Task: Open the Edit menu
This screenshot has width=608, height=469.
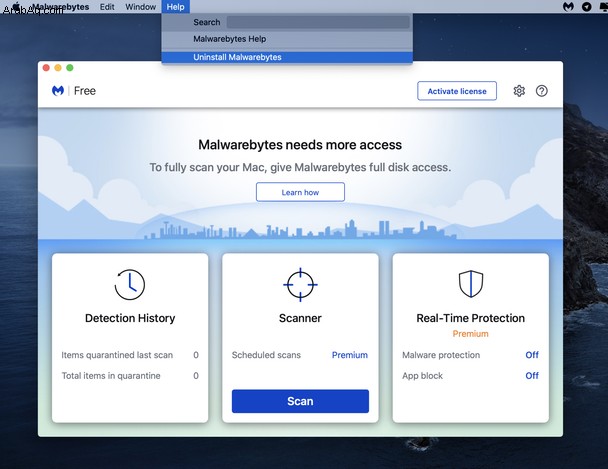Action: point(107,7)
